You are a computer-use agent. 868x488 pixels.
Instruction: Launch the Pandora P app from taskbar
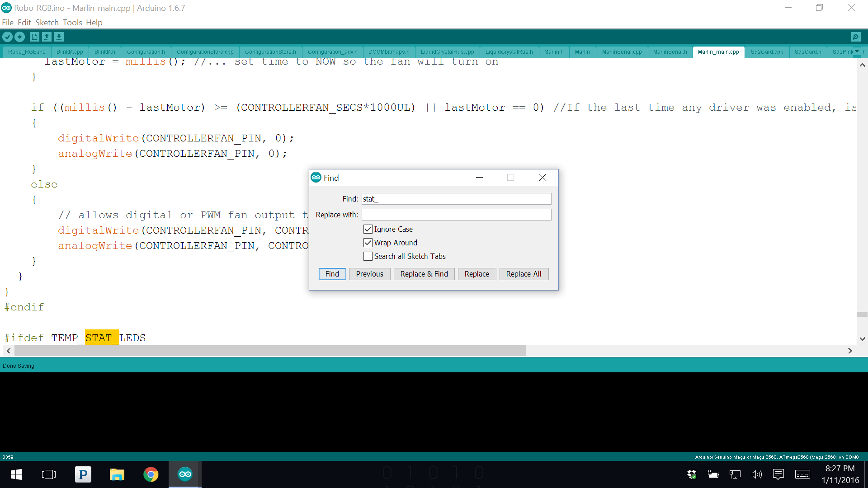pos(83,474)
